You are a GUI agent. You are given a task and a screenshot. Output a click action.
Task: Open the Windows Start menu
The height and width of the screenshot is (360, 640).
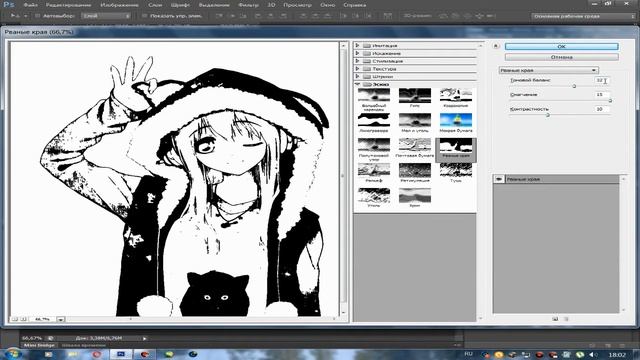[x=12, y=354]
